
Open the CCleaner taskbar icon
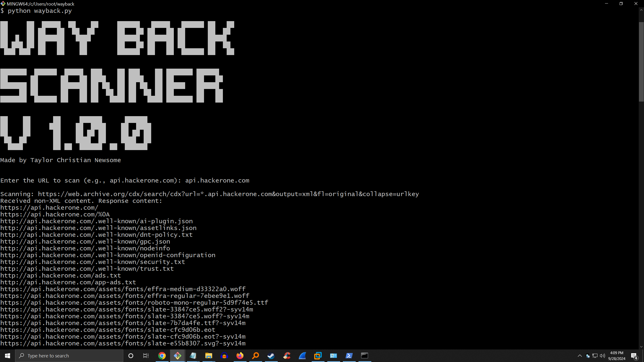pos(287,356)
